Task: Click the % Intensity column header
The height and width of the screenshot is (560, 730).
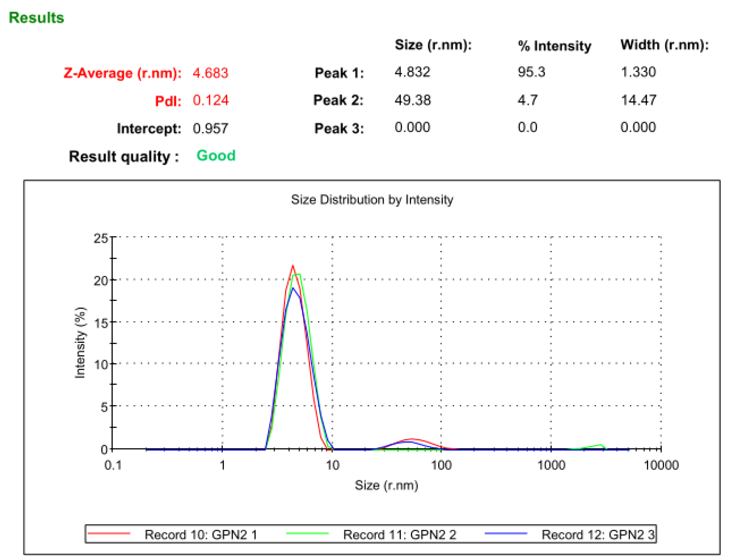Action: [554, 46]
